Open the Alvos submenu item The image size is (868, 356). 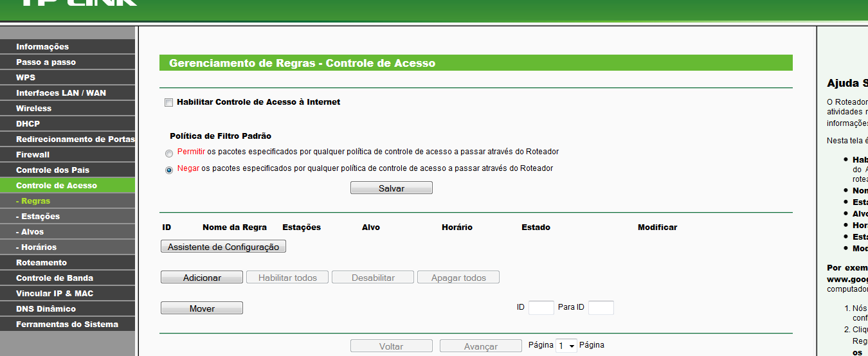[68, 231]
